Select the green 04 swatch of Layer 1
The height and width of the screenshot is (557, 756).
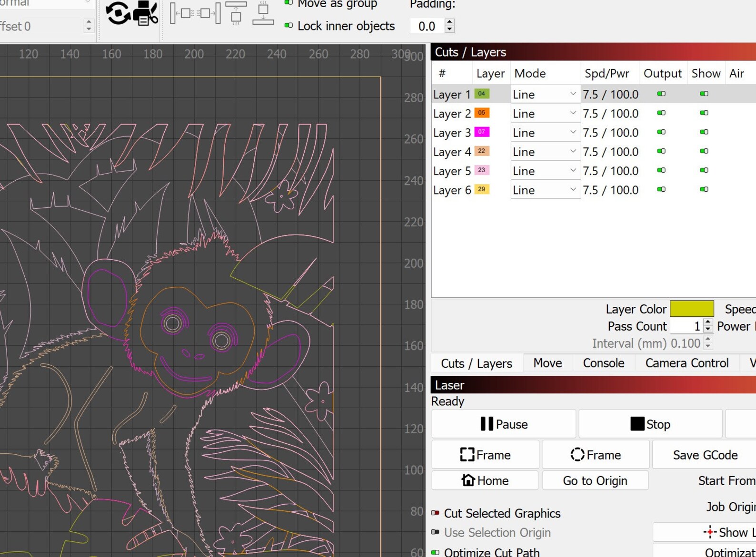(482, 94)
